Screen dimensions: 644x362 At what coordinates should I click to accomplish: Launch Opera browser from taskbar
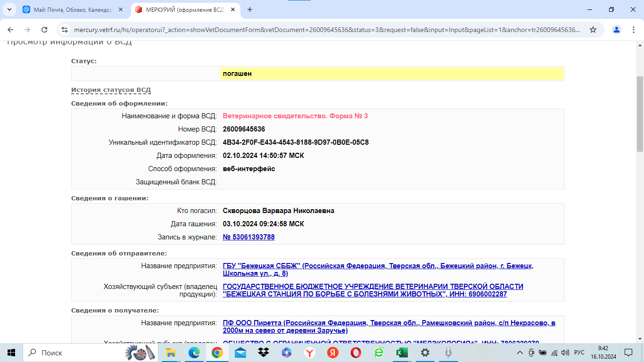pos(356,353)
